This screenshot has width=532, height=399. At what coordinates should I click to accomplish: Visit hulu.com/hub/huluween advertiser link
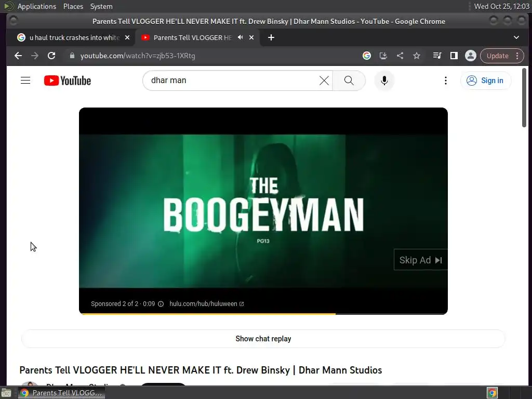(206, 304)
